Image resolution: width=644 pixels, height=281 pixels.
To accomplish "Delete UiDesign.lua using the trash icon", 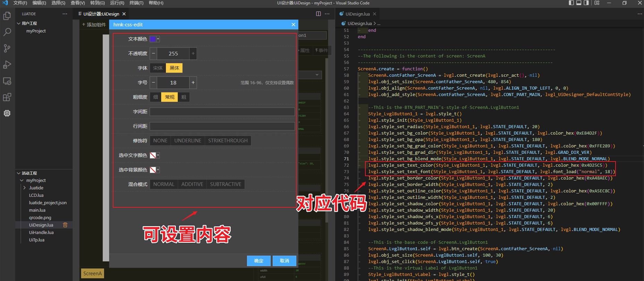I will 65,225.
